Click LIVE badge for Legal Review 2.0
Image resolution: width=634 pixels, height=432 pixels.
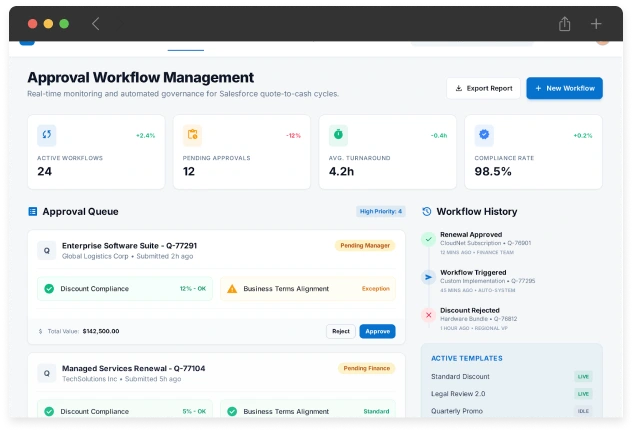tap(583, 394)
